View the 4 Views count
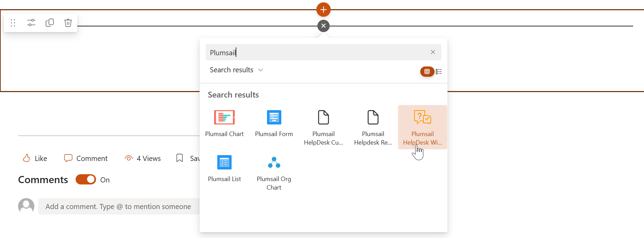644x238 pixels. click(x=143, y=158)
